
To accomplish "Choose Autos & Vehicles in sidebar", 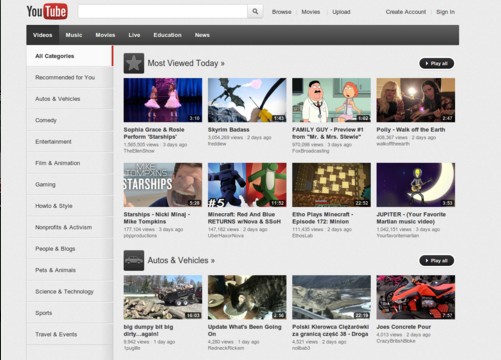I will click(x=70, y=99).
